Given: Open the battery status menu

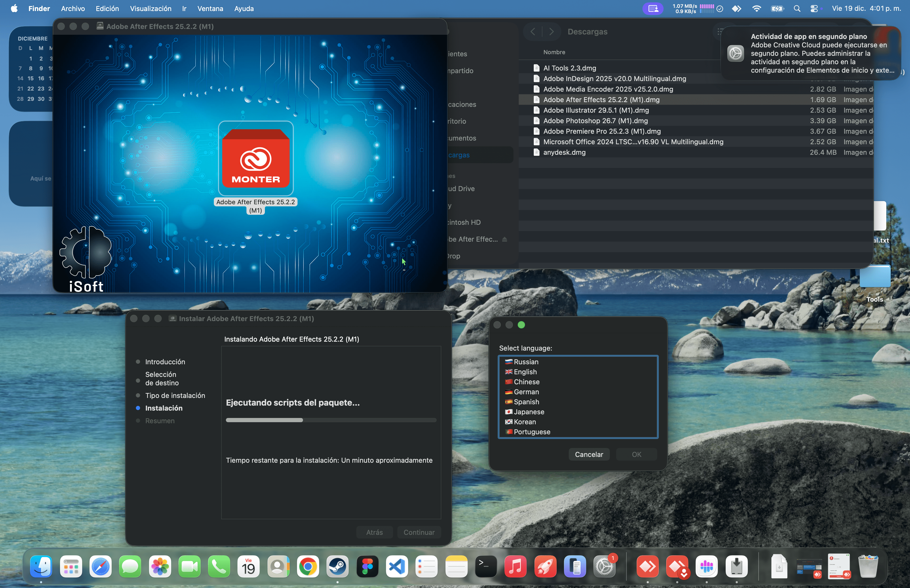Looking at the screenshot, I should pos(777,8).
